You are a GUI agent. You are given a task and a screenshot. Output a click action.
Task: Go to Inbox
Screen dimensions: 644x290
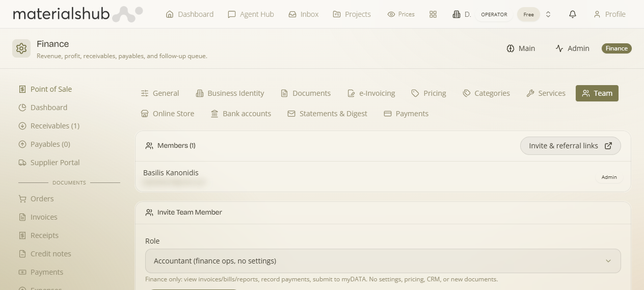304,14
